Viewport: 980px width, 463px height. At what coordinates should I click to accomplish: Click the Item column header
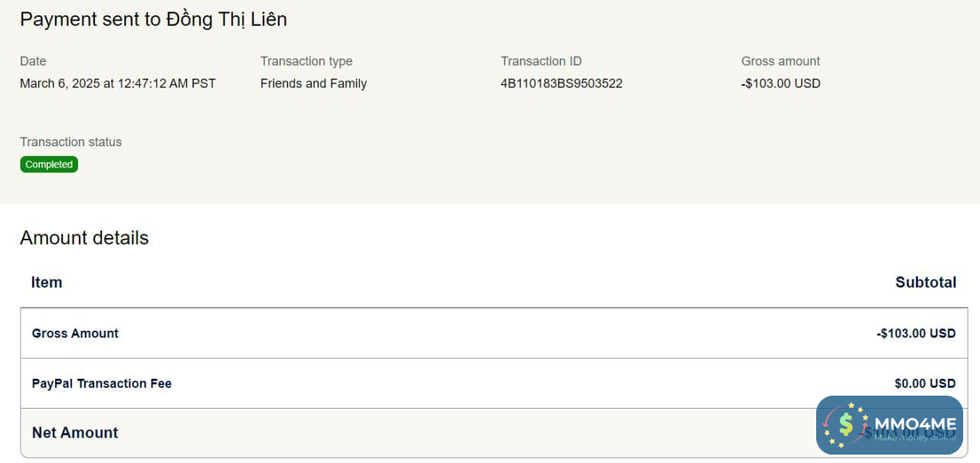pos(47,282)
